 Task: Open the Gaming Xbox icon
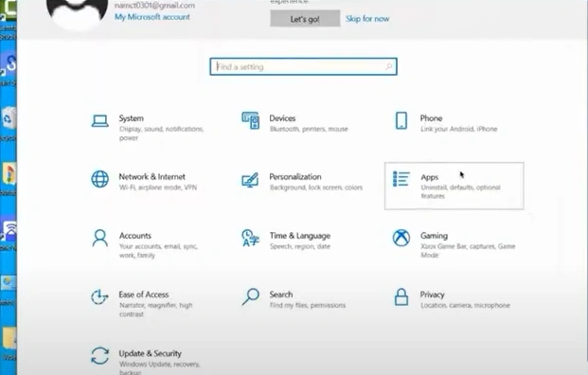tap(401, 238)
